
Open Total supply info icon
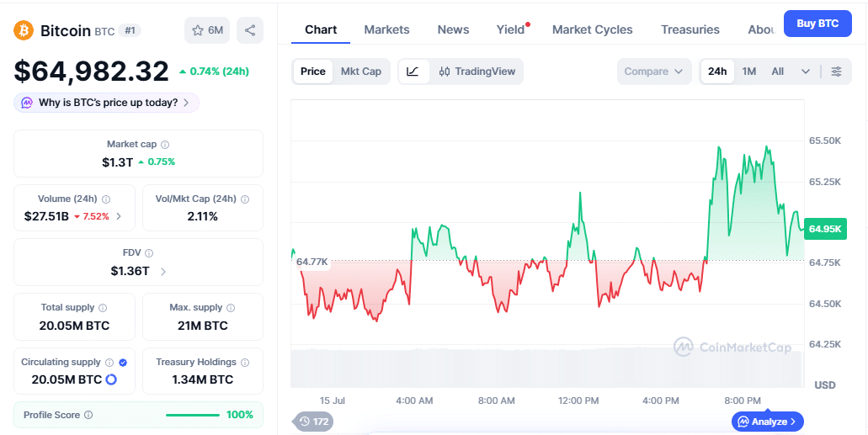coord(103,308)
